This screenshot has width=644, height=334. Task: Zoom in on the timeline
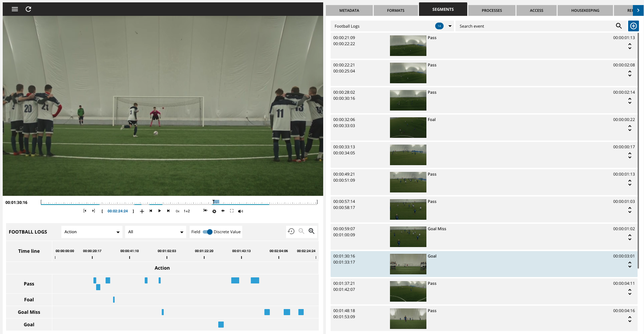311,231
